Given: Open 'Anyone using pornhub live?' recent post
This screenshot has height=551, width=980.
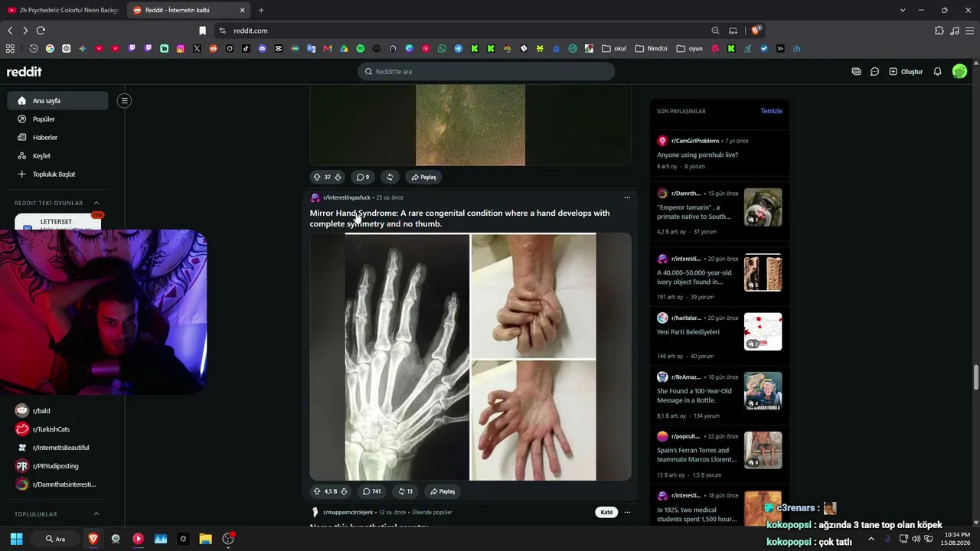Looking at the screenshot, I should (x=697, y=155).
